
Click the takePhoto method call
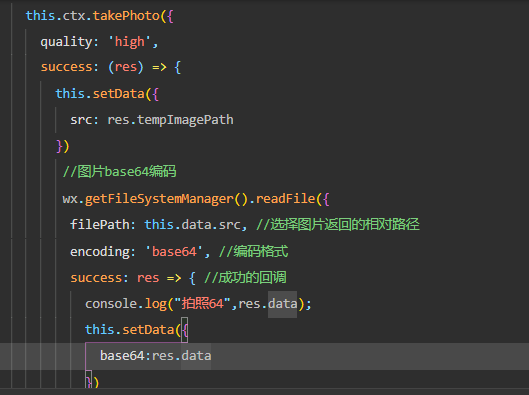pyautogui.click(x=126, y=16)
